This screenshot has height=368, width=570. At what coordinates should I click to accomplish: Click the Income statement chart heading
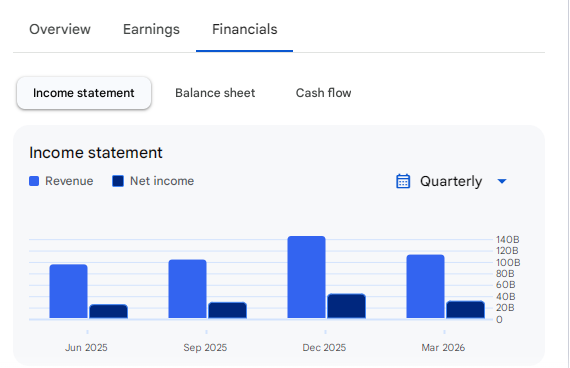[x=96, y=153]
